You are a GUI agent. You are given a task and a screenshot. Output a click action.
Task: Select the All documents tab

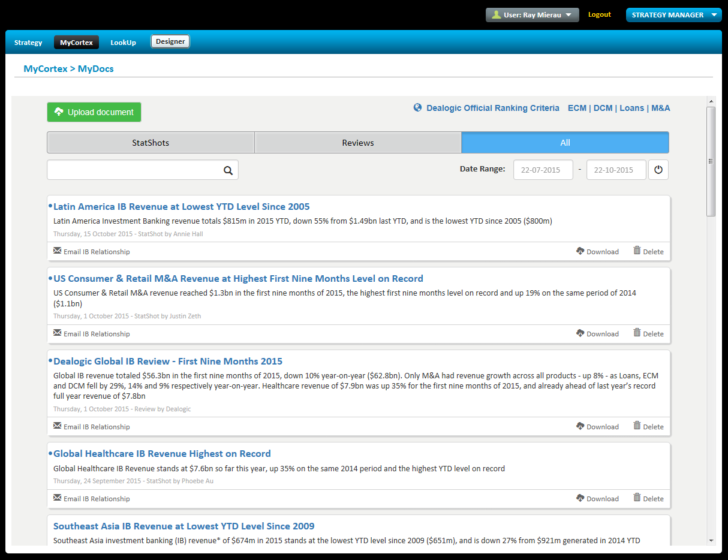point(565,143)
